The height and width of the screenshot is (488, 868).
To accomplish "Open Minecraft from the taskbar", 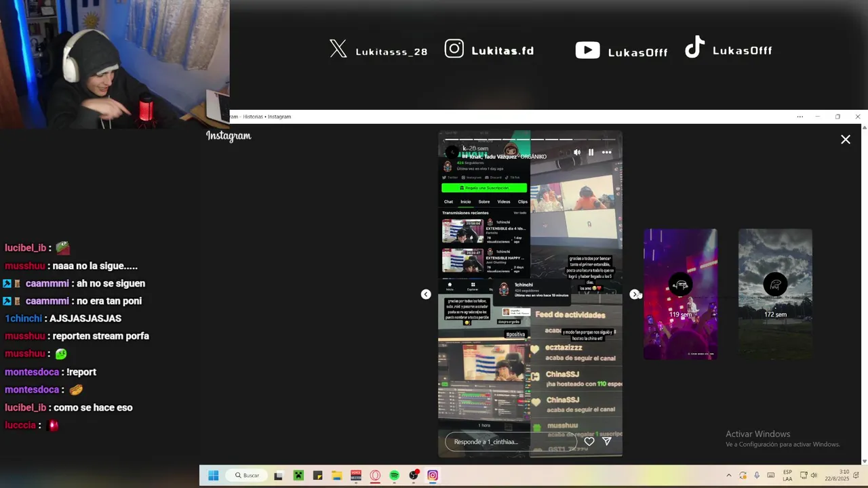I will (x=298, y=475).
